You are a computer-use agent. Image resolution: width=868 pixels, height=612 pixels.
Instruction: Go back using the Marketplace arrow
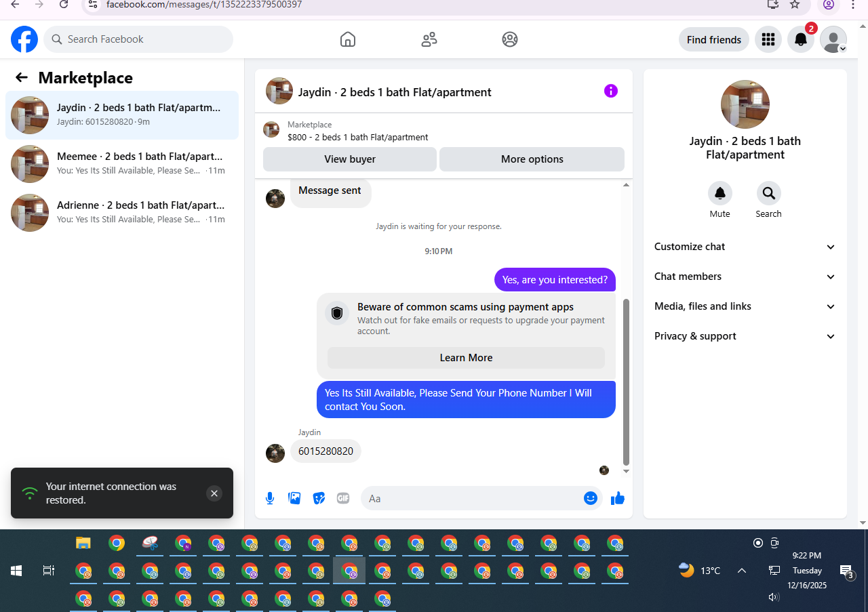(22, 77)
